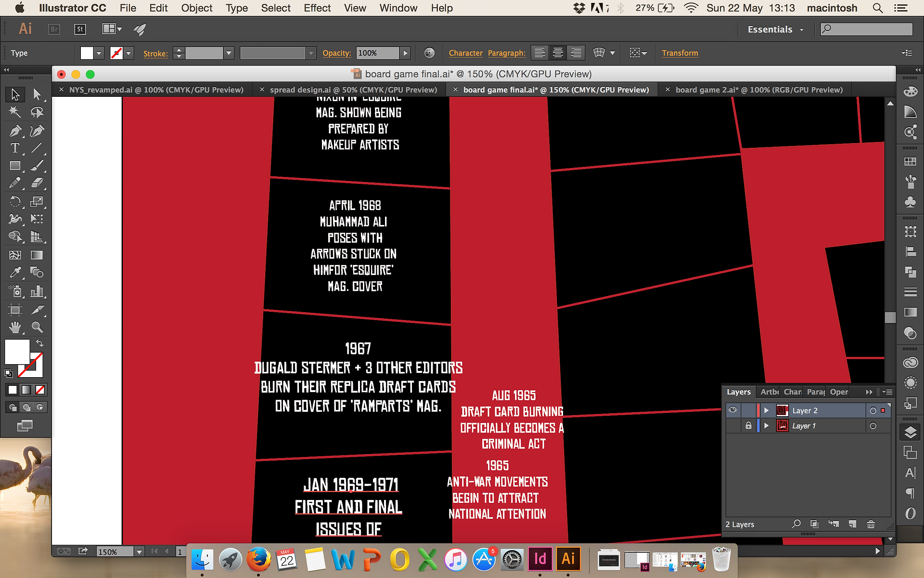Pick the Magic Wand tool
Screen dimensions: 924x578
15,112
